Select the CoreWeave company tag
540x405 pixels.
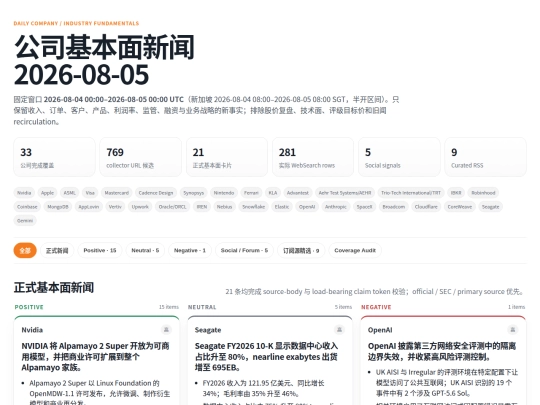[460, 207]
